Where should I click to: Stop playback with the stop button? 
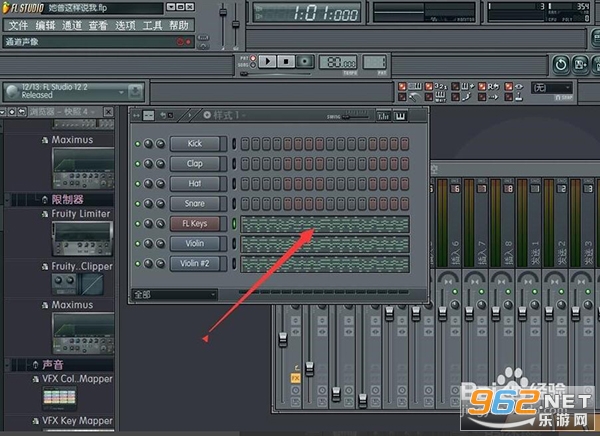point(286,61)
